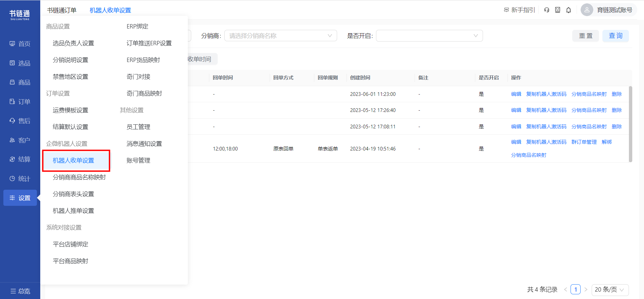644x299 pixels.
Task: Click 编辑 in the 2023-06-01 row
Action: [516, 94]
